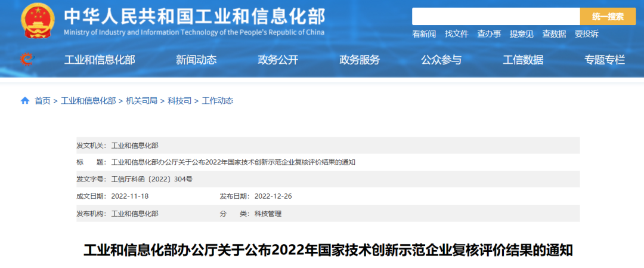The width and height of the screenshot is (644, 268).
Task: Click the national emblem logo
Action: (x=37, y=21)
